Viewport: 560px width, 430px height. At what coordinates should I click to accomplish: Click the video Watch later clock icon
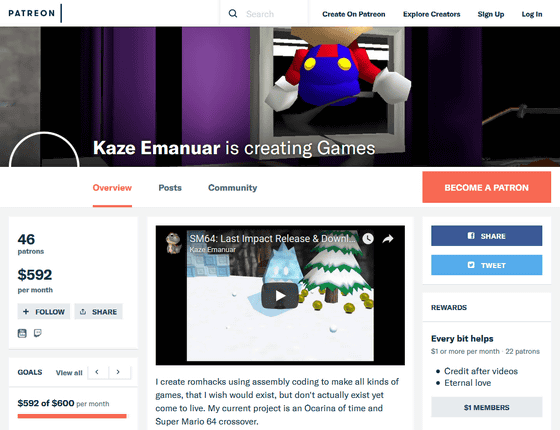368,239
